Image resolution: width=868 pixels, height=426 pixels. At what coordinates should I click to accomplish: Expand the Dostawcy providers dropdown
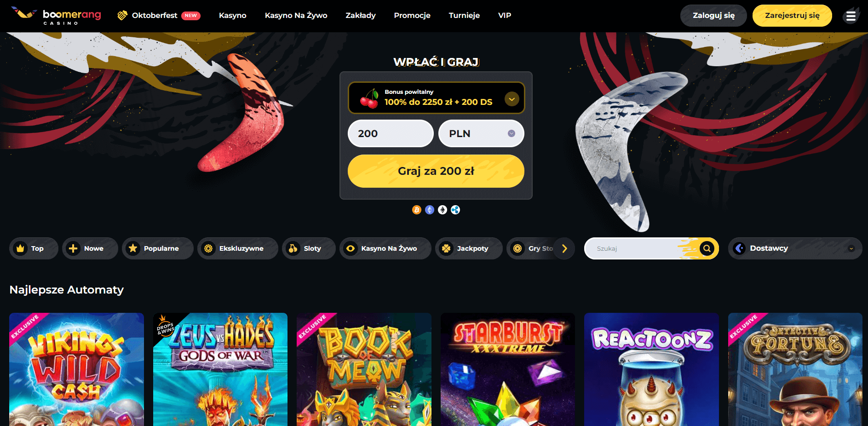tap(795, 248)
